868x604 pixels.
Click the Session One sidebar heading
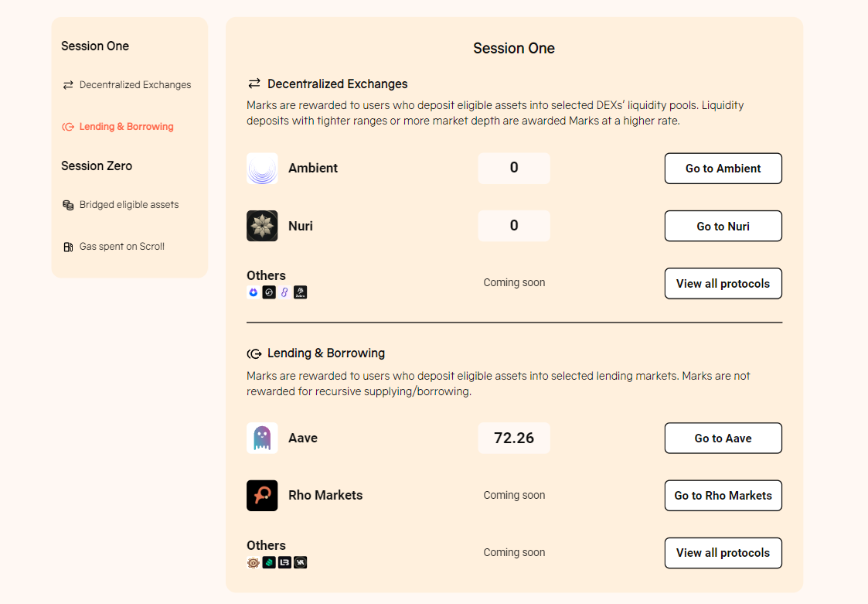pos(95,46)
